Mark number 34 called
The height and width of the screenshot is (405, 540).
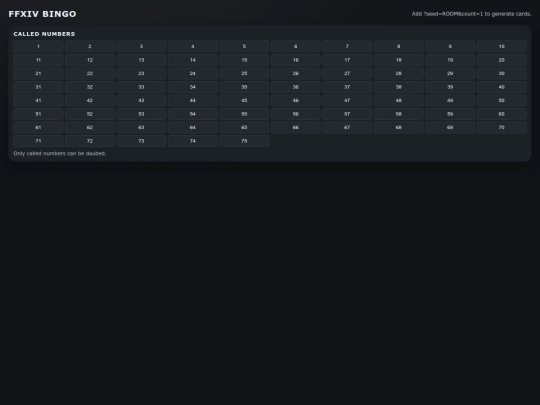[193, 87]
